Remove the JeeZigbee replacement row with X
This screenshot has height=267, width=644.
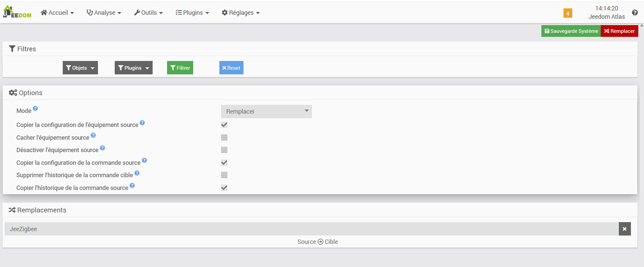[625, 229]
